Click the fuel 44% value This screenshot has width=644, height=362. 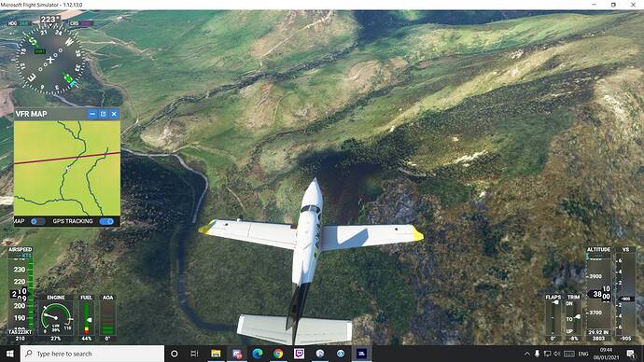tap(87, 339)
